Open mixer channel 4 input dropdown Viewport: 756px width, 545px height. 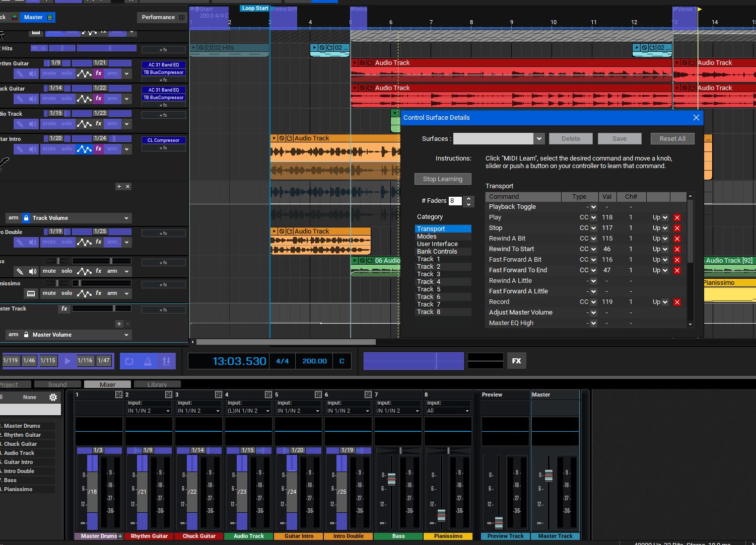(x=248, y=411)
